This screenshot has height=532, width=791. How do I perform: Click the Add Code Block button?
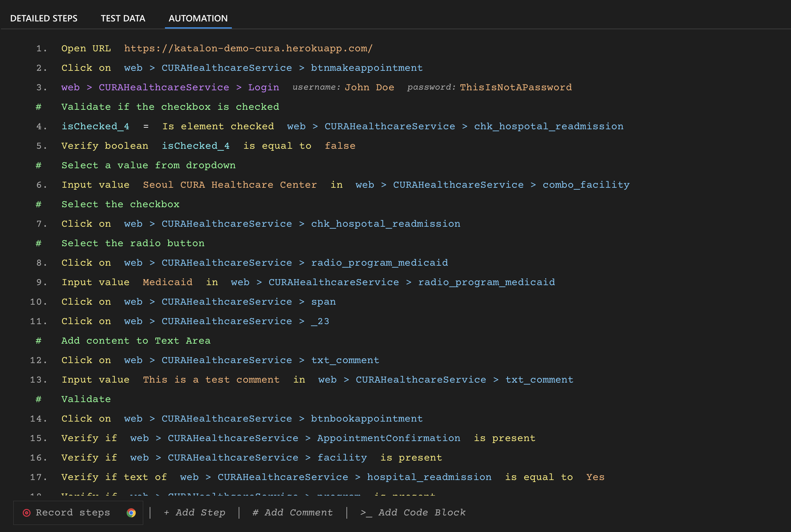click(x=413, y=513)
